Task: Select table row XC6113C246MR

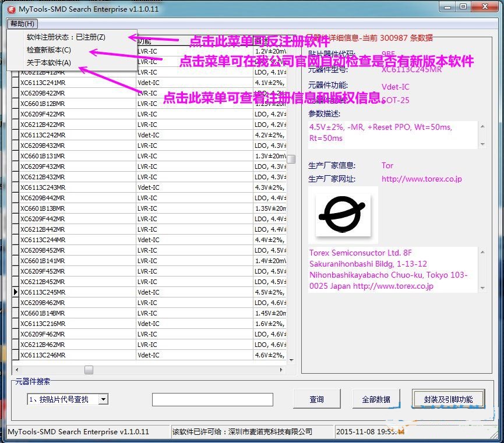Action: 149,355
